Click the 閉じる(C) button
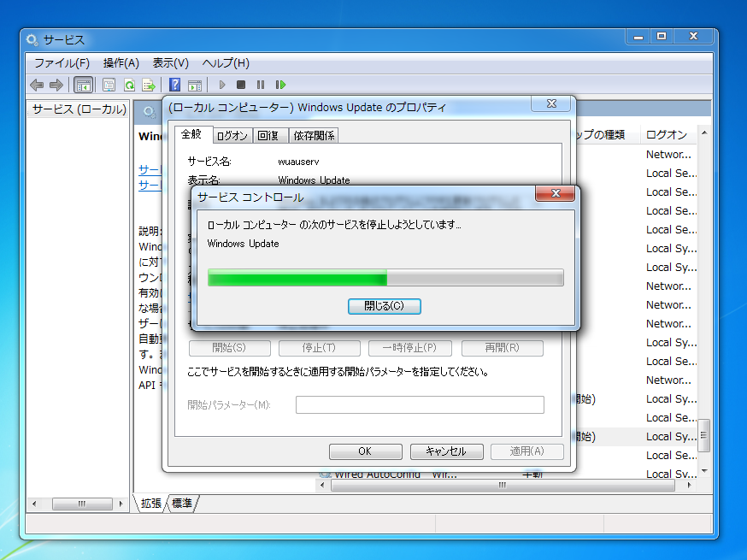The width and height of the screenshot is (747, 560). tap(385, 306)
